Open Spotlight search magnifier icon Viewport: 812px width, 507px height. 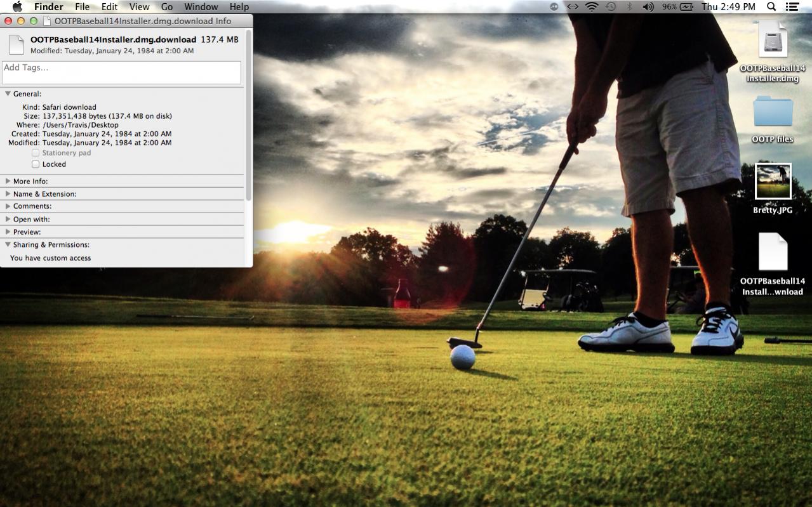(x=771, y=7)
